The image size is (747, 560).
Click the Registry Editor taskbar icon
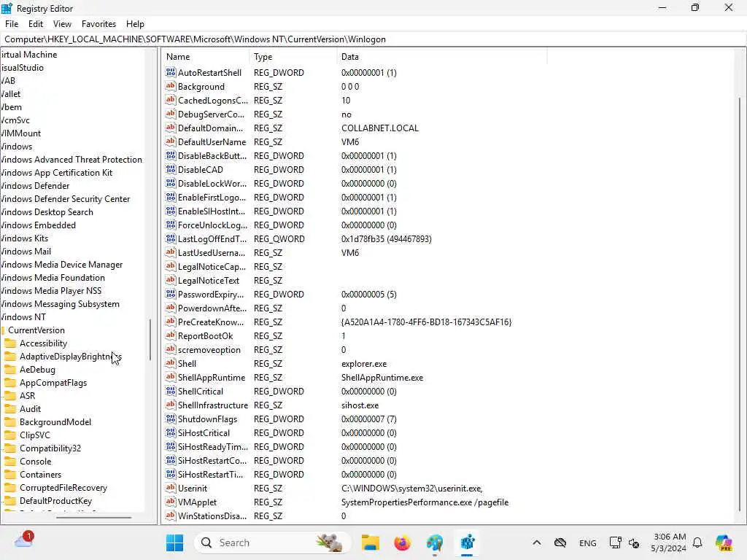(468, 542)
